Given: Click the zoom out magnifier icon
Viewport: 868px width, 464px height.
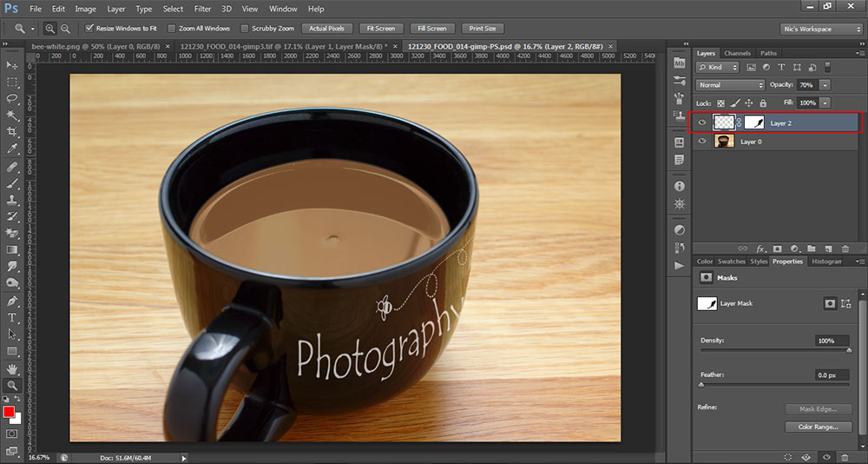Looking at the screenshot, I should [x=65, y=29].
